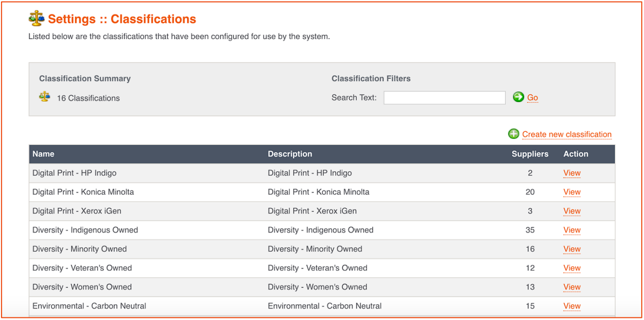Click the Description column header
Viewport: 644px width, 320px height.
290,154
